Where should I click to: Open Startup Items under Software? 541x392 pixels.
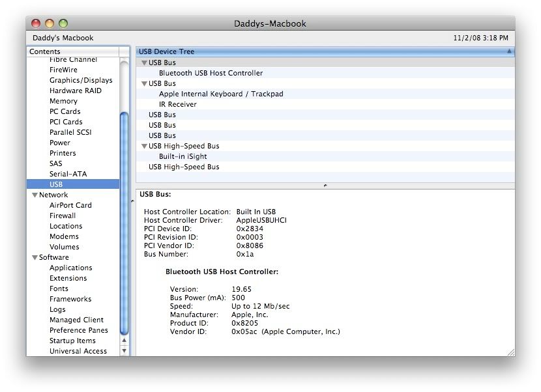(72, 341)
